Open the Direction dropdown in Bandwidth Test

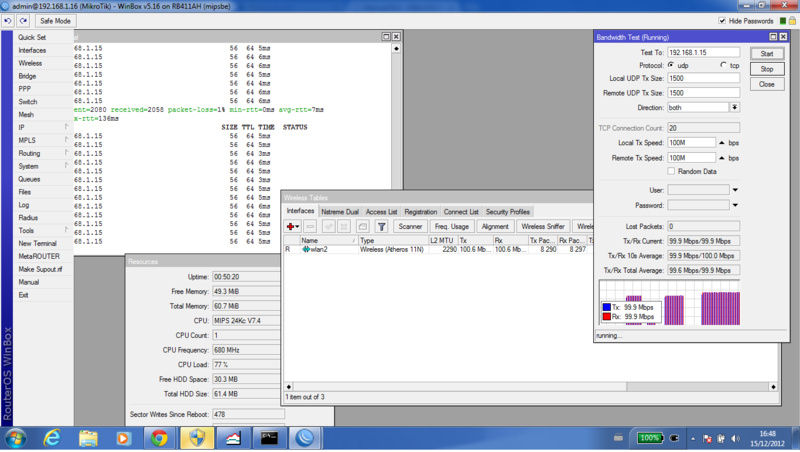(x=734, y=107)
